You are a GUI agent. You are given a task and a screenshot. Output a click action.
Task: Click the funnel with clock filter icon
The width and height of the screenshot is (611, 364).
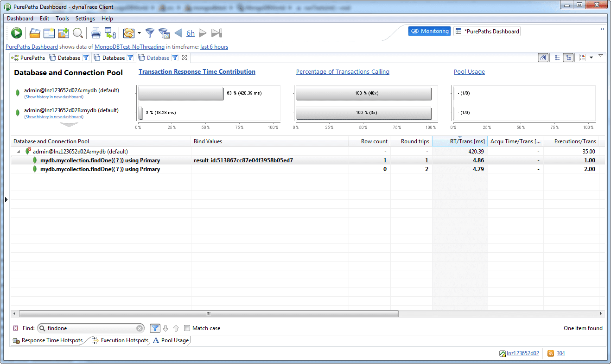(x=164, y=33)
